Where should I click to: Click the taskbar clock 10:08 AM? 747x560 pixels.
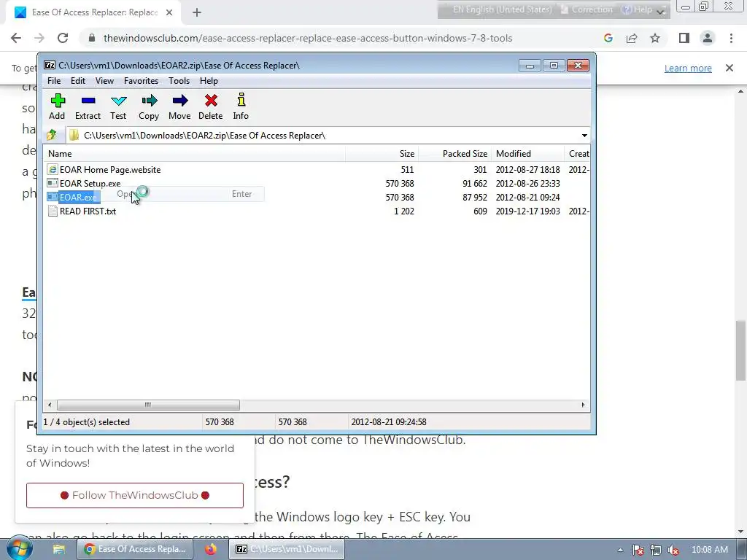[709, 550]
